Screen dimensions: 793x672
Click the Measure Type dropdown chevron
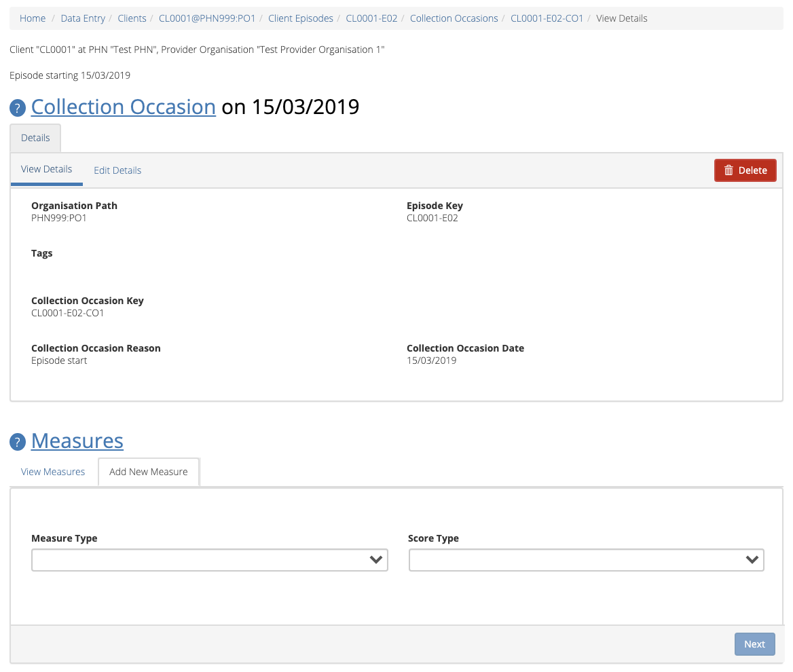376,560
